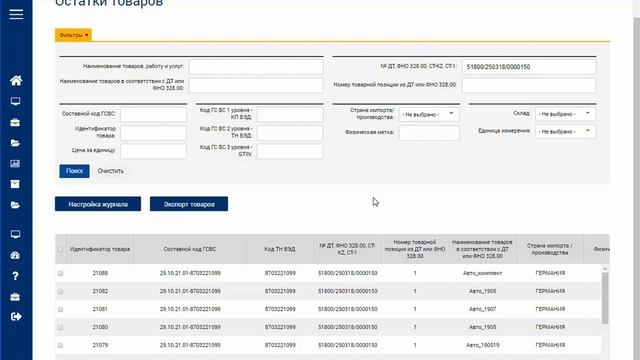Screen dimensions: 640x360
Task: Focus the Цена за единицу field
Action: coord(153,151)
